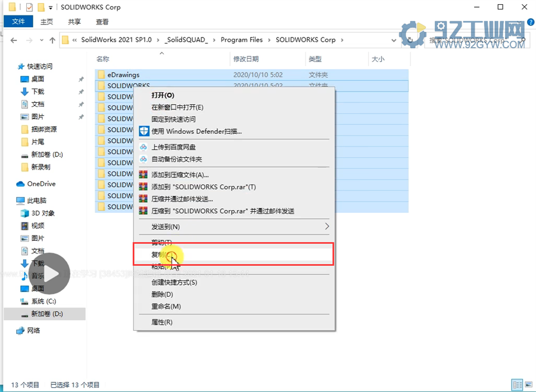The image size is (536, 392).
Task: Open the Customize Quick Access Toolbar dropdown arrow
Action: (51, 7)
